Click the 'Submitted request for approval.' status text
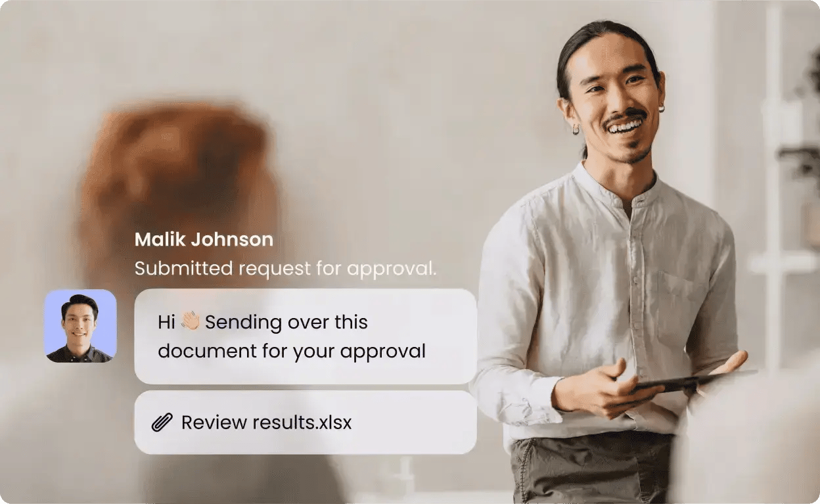The image size is (820, 504). tap(285, 268)
